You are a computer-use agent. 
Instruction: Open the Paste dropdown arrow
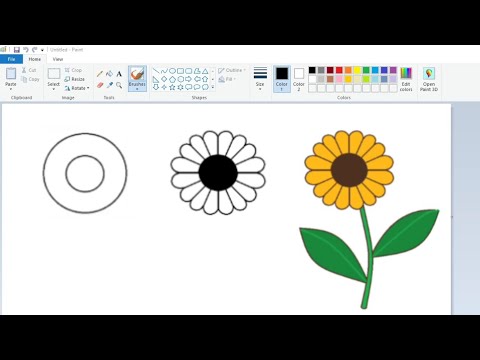(x=11, y=89)
